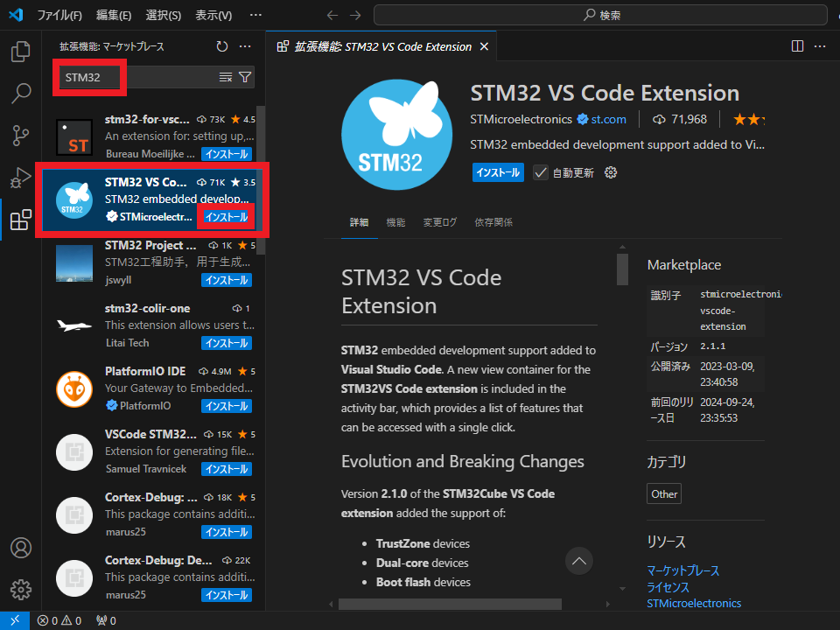Open the Run and Debug view
The height and width of the screenshot is (630, 840).
(20, 178)
